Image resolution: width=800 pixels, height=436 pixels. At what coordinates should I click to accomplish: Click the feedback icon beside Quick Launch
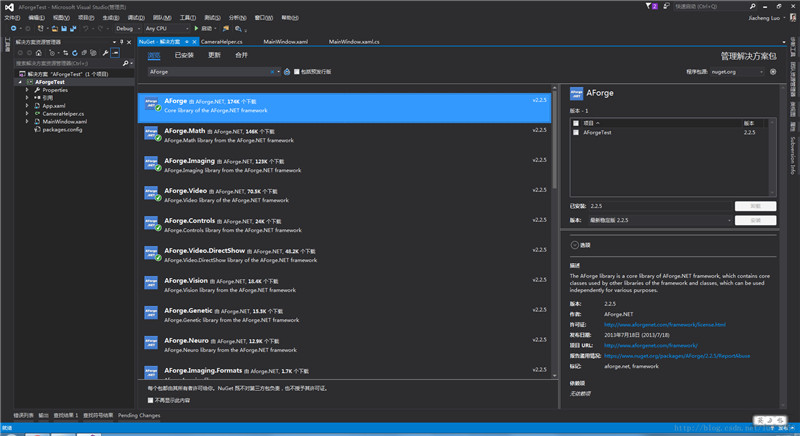coord(666,6)
